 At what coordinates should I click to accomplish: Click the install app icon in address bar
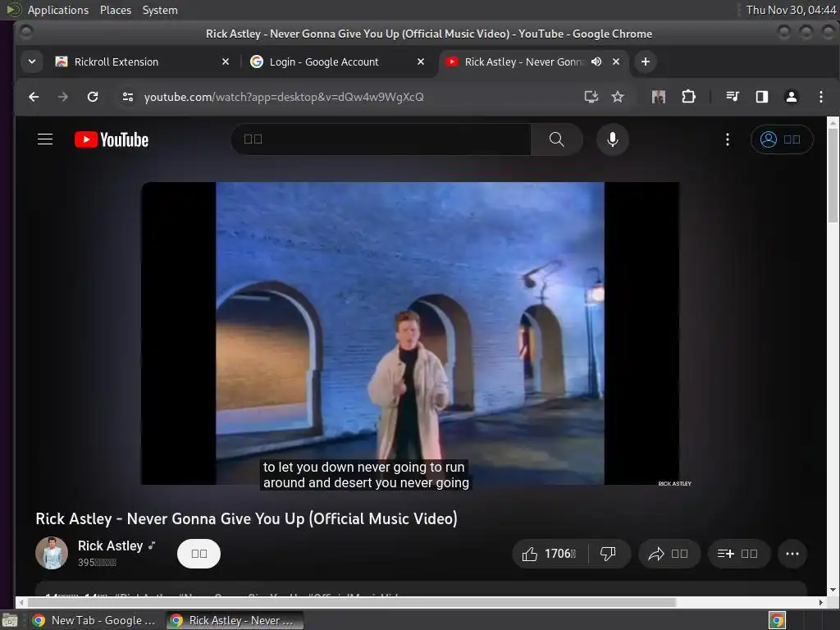point(591,97)
